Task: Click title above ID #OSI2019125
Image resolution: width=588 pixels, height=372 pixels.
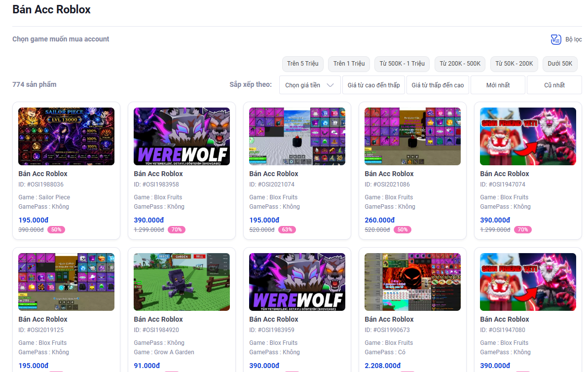Action: coord(43,319)
